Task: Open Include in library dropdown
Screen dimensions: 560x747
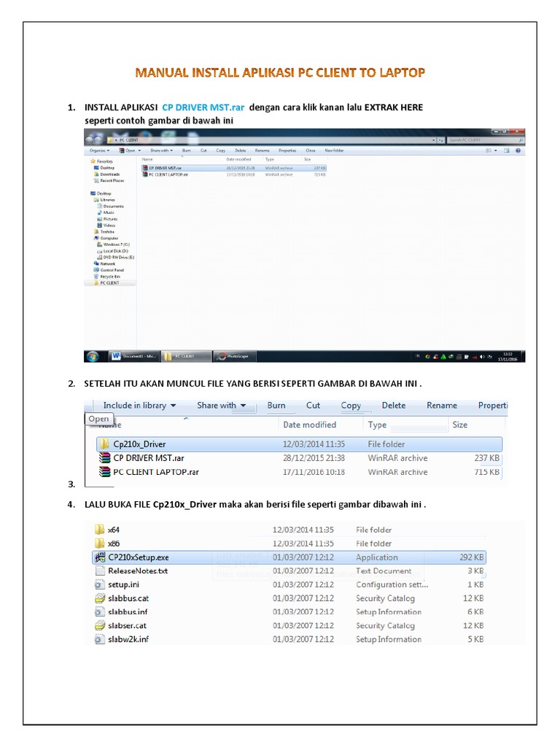Action: tap(139, 406)
